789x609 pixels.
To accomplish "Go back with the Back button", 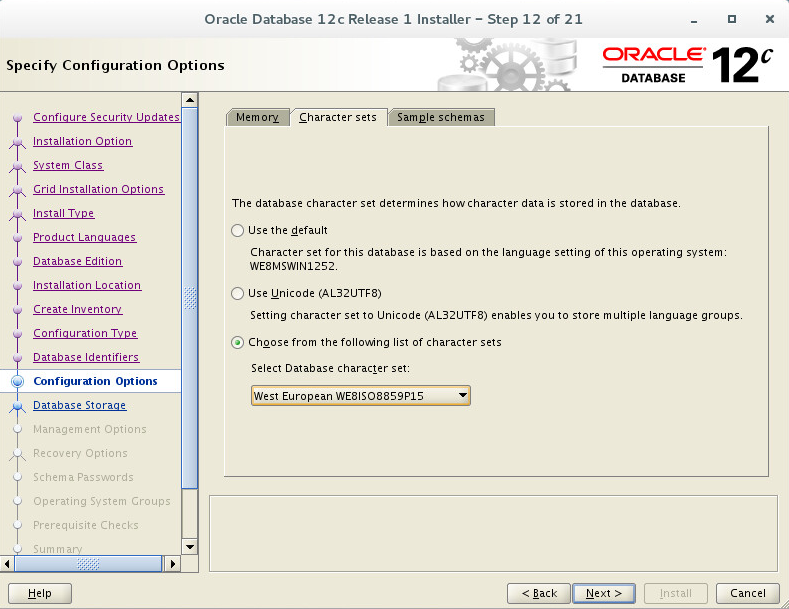I will point(539,593).
